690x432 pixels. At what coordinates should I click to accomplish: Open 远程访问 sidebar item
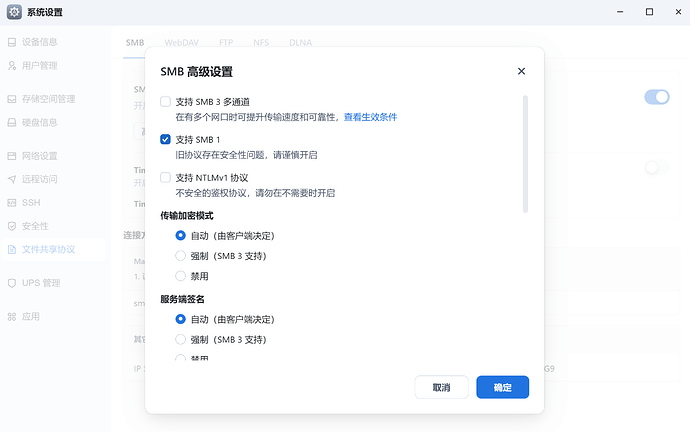click(39, 179)
